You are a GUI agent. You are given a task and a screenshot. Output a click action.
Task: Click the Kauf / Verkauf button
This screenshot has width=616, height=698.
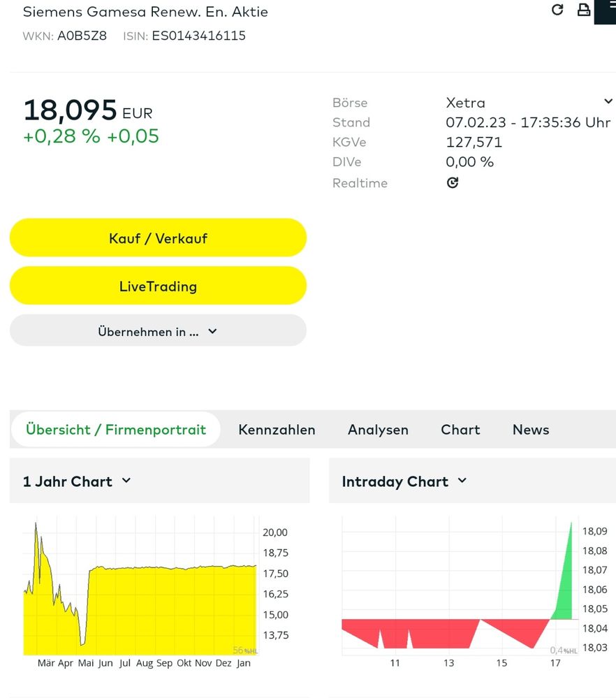coord(158,238)
